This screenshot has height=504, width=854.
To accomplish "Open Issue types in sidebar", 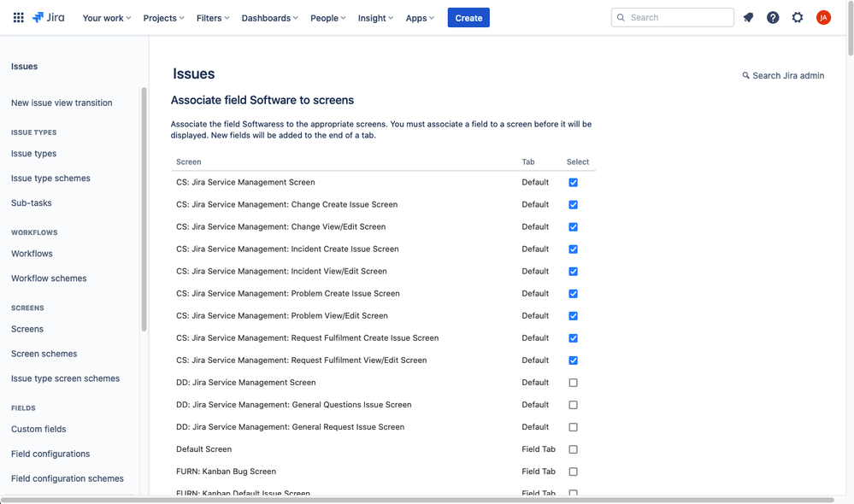I will point(34,154).
